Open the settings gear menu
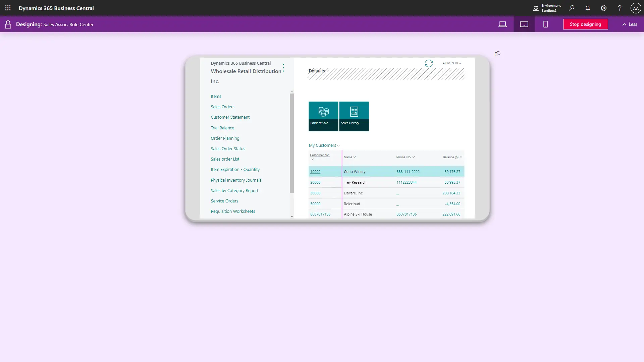Image resolution: width=644 pixels, height=362 pixels. pyautogui.click(x=604, y=8)
